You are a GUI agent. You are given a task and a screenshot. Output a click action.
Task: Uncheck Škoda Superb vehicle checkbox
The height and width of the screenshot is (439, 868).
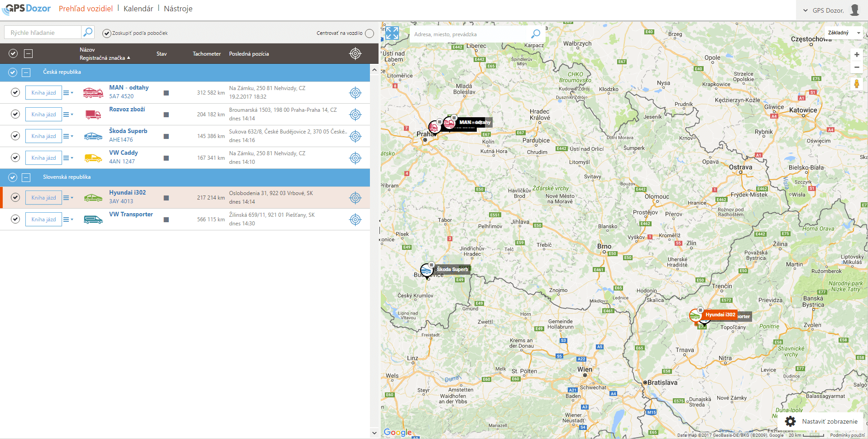(15, 136)
